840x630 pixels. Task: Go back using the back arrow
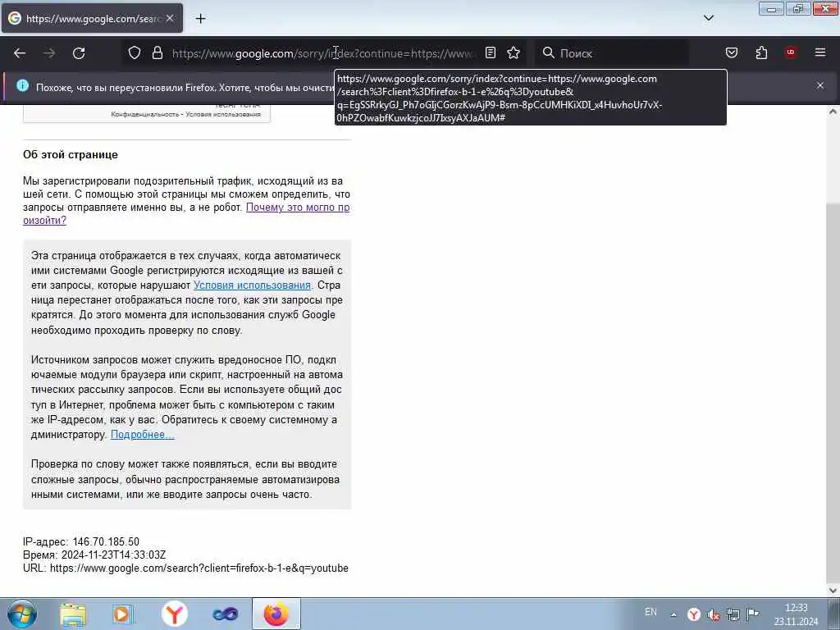point(20,53)
